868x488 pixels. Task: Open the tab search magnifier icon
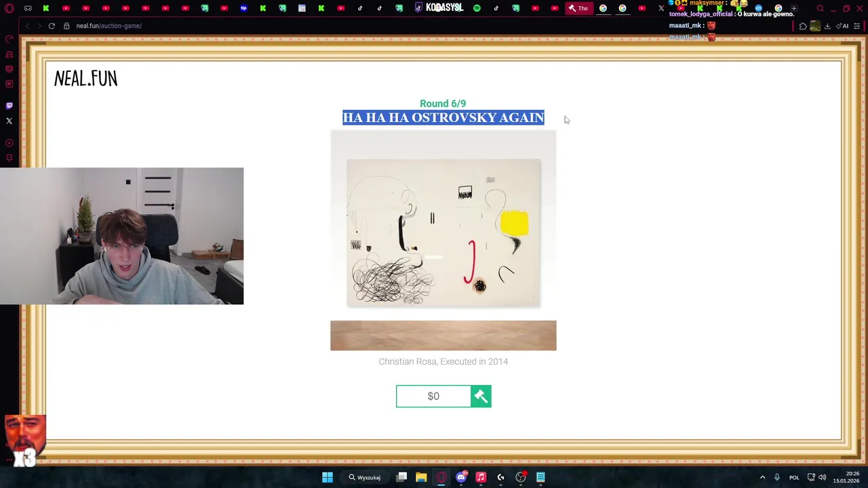[x=820, y=9]
